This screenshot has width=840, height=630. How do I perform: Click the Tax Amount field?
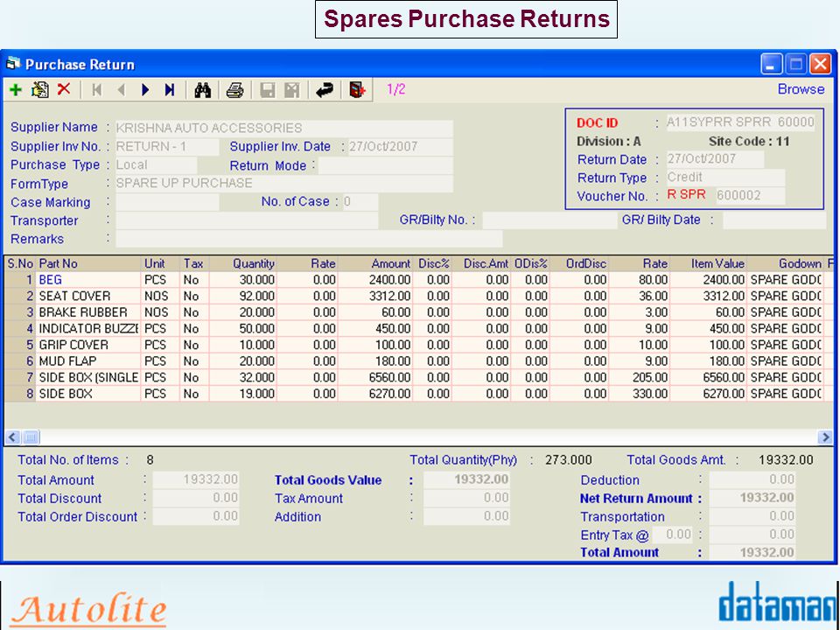466,498
